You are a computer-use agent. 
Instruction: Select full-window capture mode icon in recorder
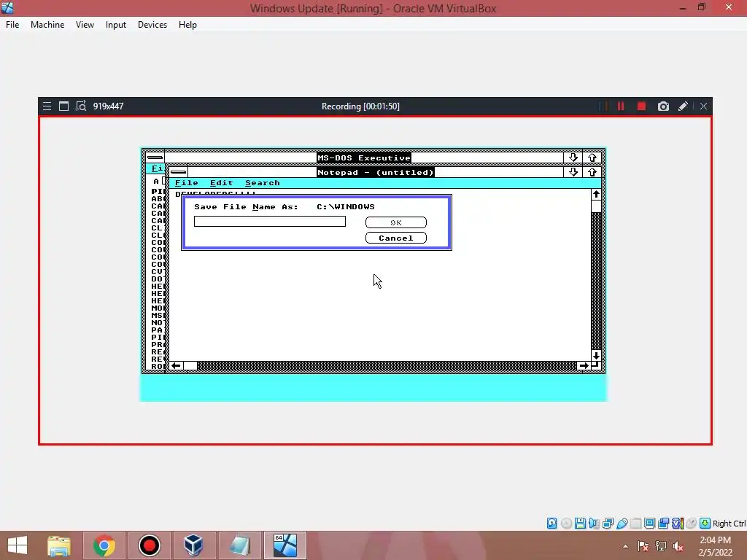[63, 106]
